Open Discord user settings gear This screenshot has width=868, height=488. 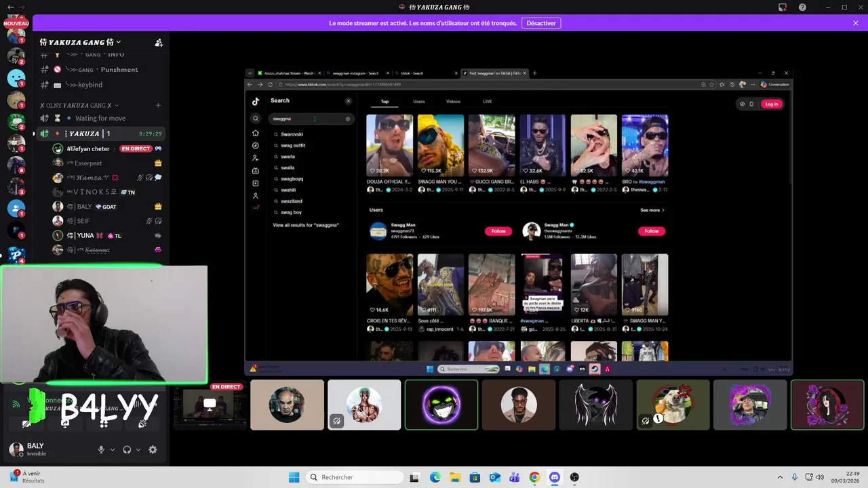coord(153,449)
